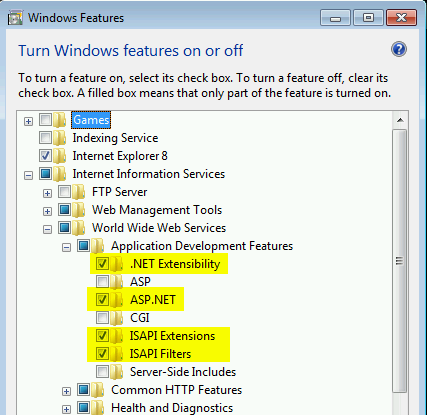427x415 pixels.
Task: Select the World Wide Web Services label
Action: [x=159, y=228]
